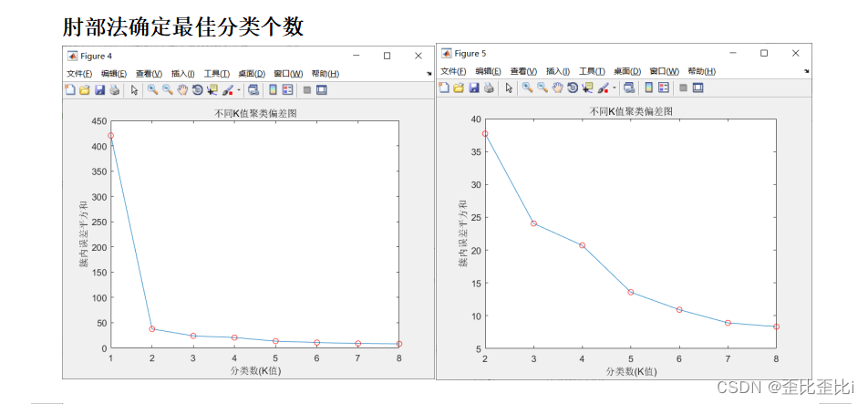
Task: Open 窗口(W) menu in Figure 4
Action: [288, 74]
